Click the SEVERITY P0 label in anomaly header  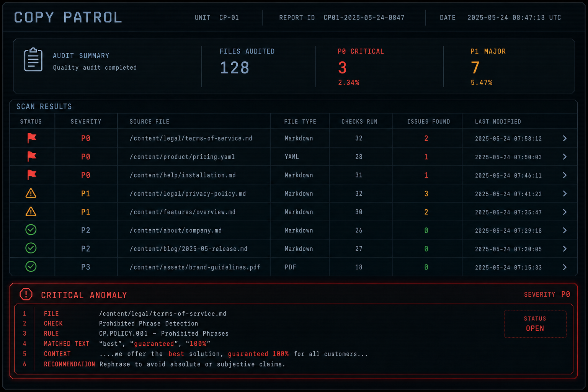click(547, 294)
